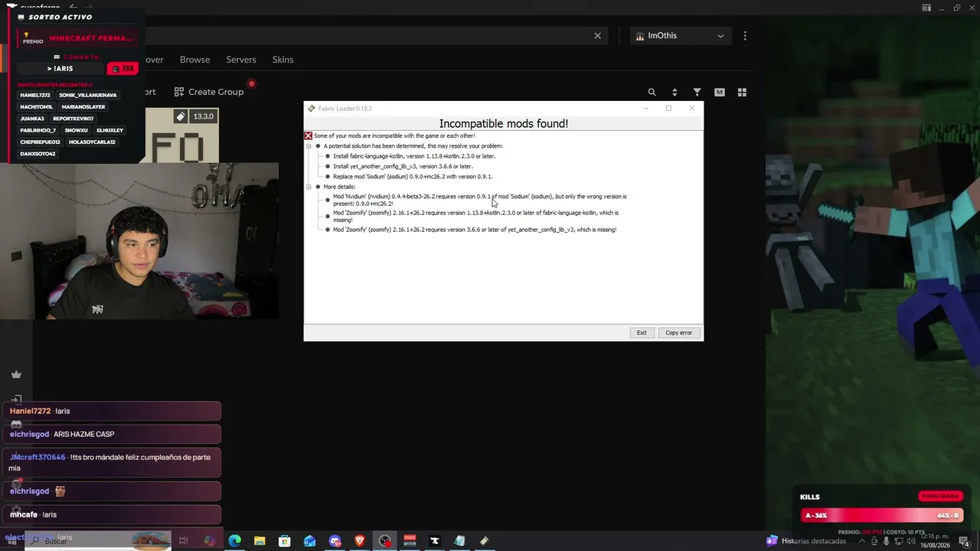Viewport: 980px width, 551px height.
Task: Click the KILLS progress bar overlay
Action: [880, 516]
